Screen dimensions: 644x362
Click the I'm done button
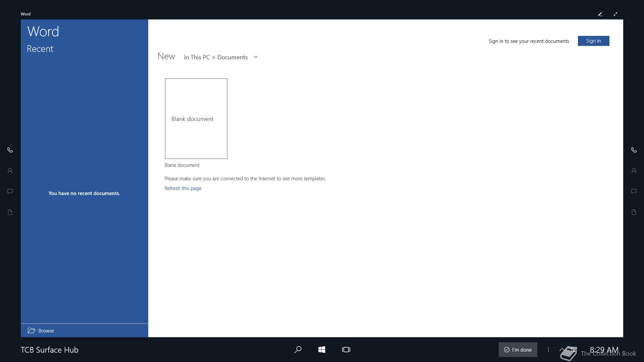[518, 350]
